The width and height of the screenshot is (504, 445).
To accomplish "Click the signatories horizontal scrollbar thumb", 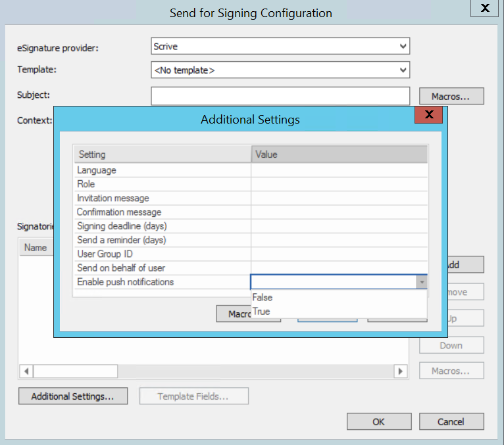I will point(76,371).
